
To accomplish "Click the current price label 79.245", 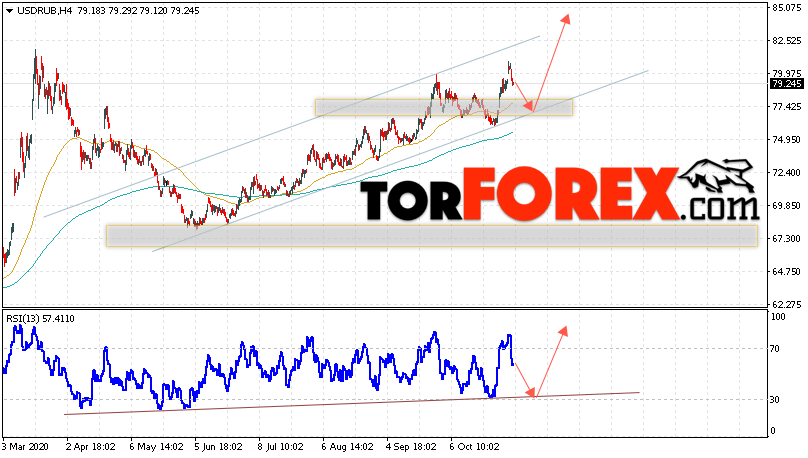I will click(787, 84).
